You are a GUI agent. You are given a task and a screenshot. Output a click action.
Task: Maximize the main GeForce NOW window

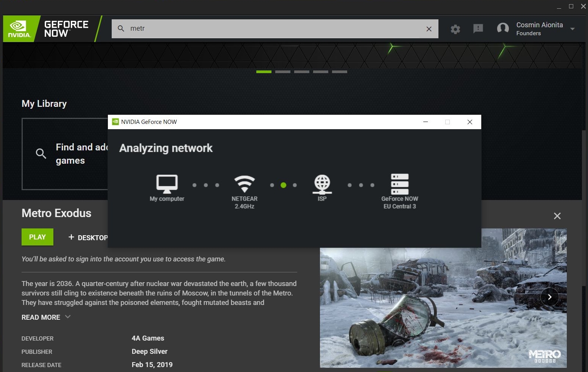pos(571,6)
